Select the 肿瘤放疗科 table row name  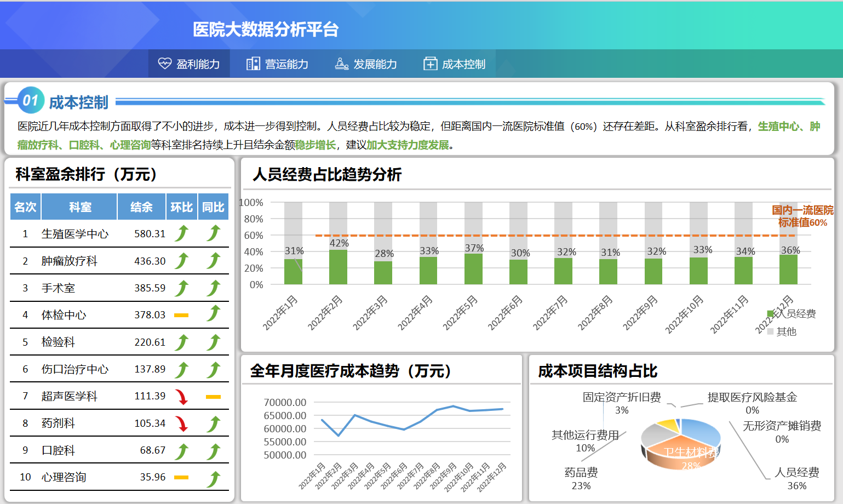point(70,261)
